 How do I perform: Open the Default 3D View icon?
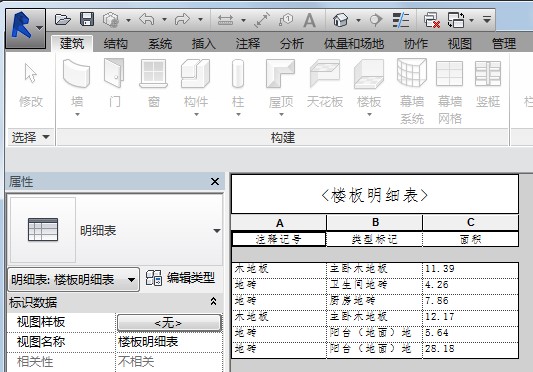(341, 20)
